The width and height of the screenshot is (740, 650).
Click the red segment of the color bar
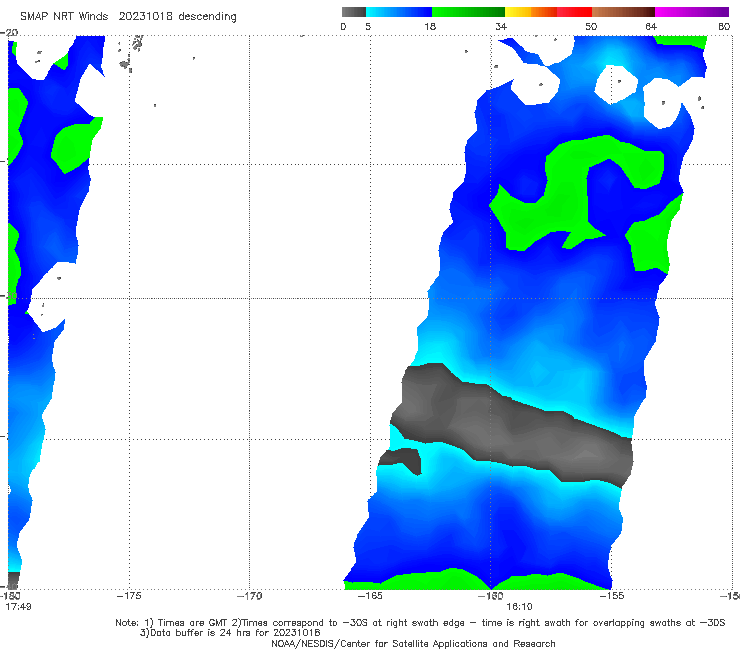click(x=574, y=12)
